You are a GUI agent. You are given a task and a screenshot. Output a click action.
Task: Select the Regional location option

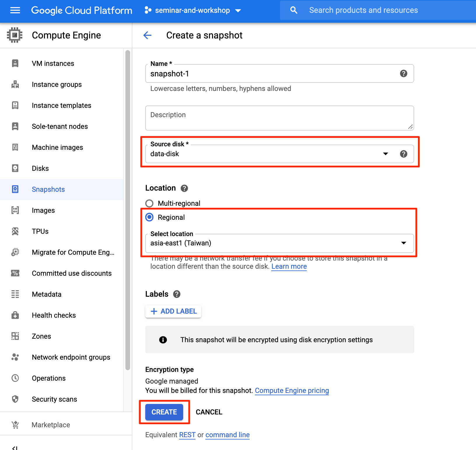click(x=149, y=217)
